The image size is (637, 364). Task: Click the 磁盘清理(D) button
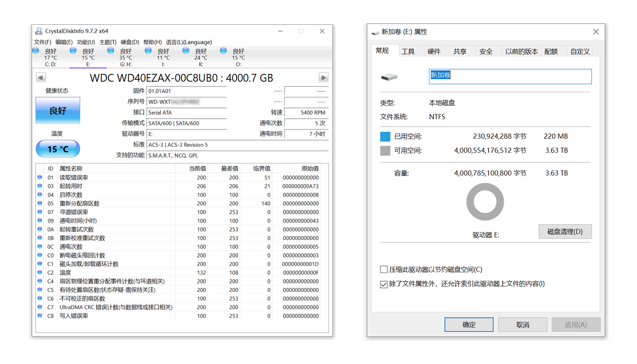point(565,231)
